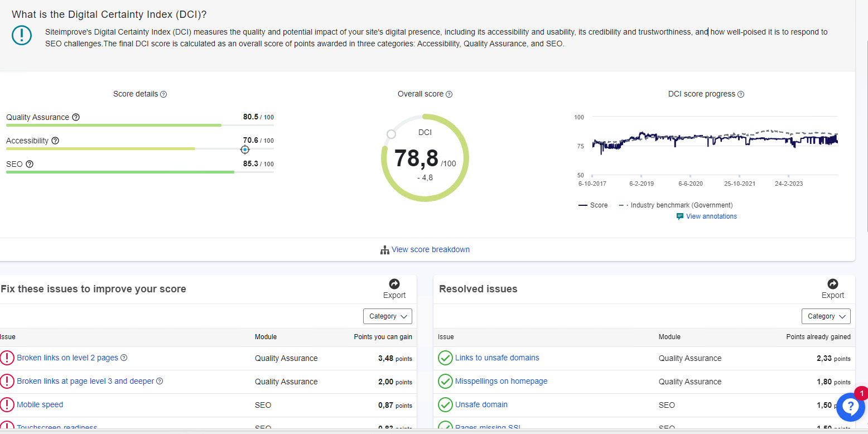
Task: Open Category dropdown in Resolved issues
Action: pos(826,316)
